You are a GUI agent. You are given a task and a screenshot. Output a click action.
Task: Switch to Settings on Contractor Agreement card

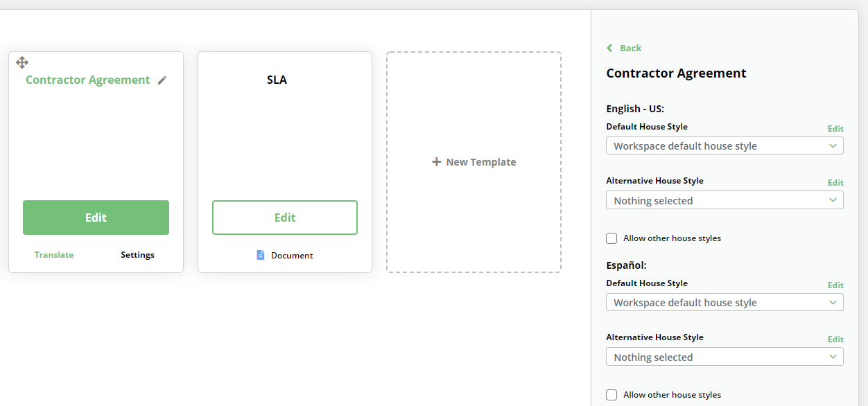[x=137, y=255]
